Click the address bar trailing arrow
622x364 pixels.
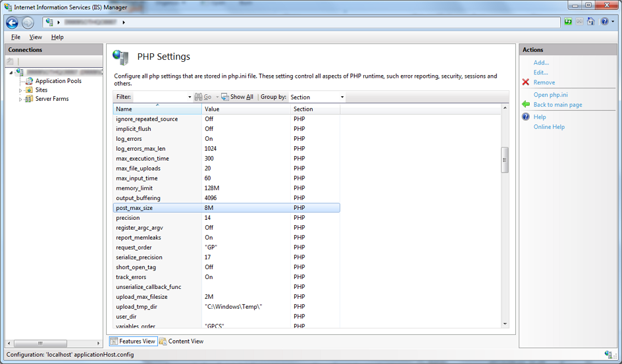[x=124, y=22]
